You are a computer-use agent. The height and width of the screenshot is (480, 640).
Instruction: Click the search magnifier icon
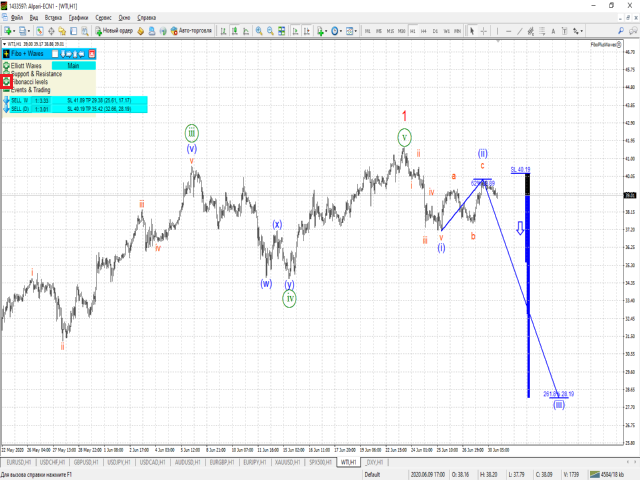point(621,31)
